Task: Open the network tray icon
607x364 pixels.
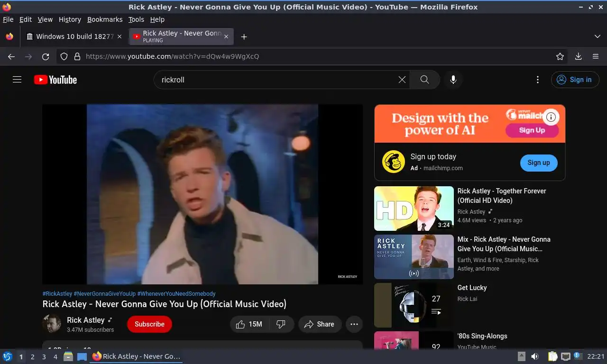Action: coord(565,356)
